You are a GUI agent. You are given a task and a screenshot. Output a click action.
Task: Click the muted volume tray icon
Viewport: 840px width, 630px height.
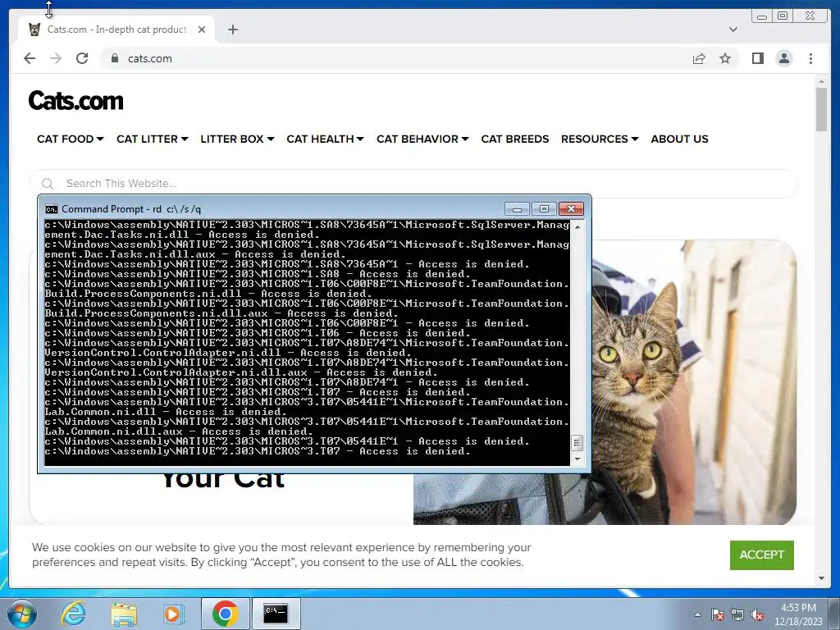(757, 614)
